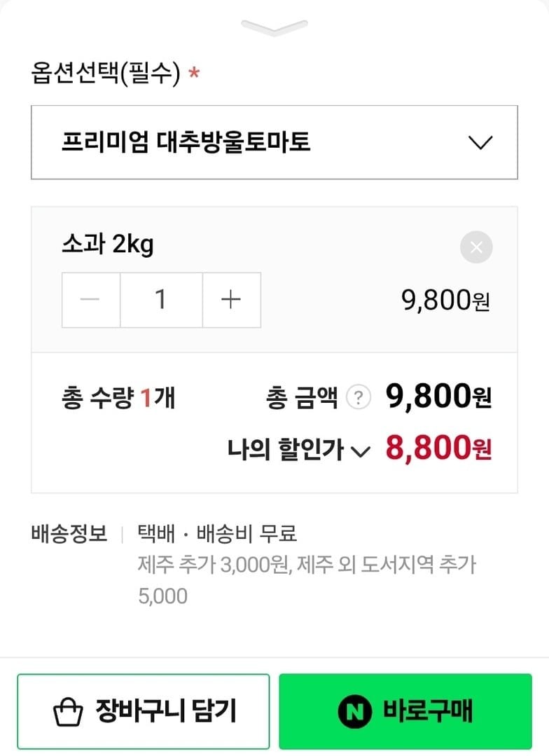Remove the 소과 2kg selected option

(476, 247)
